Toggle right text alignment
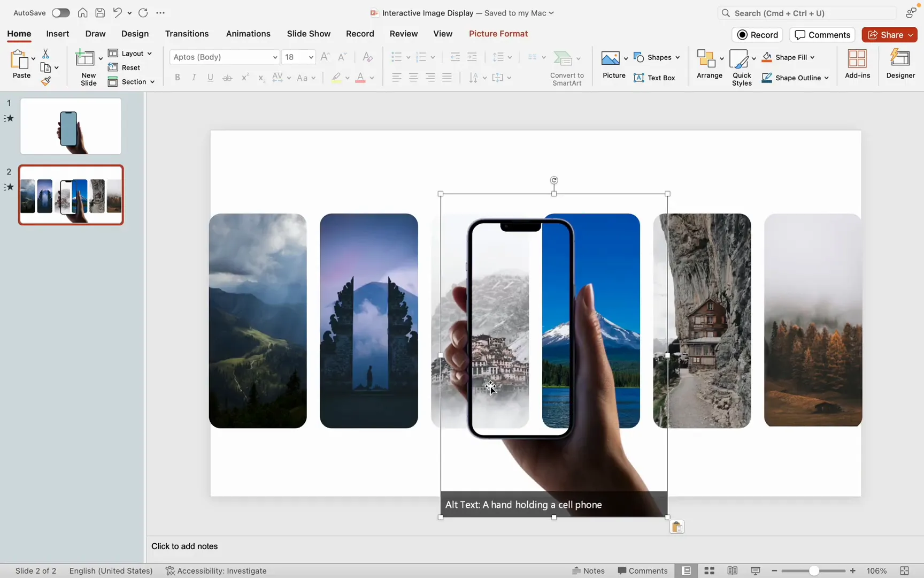The image size is (924, 578). [x=430, y=78]
